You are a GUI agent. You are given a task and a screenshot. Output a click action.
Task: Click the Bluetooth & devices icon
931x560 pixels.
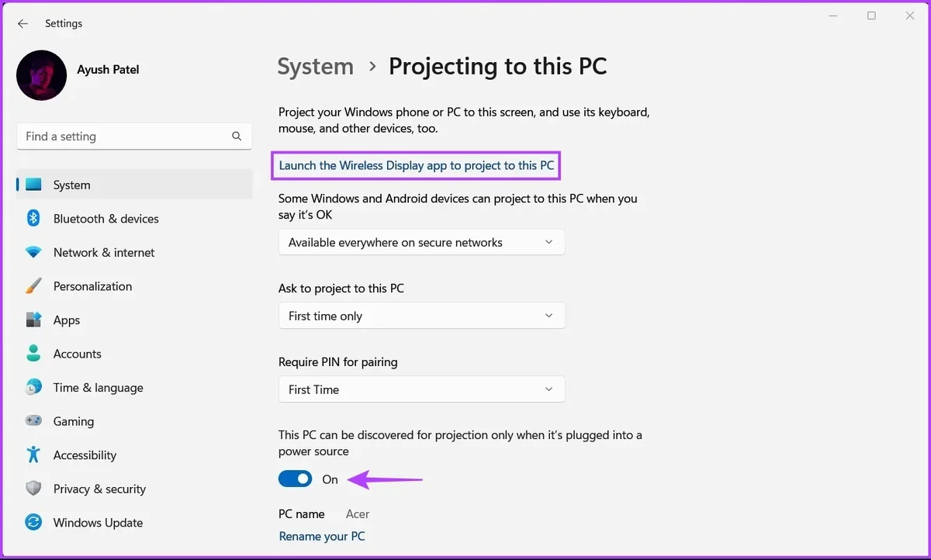point(33,219)
